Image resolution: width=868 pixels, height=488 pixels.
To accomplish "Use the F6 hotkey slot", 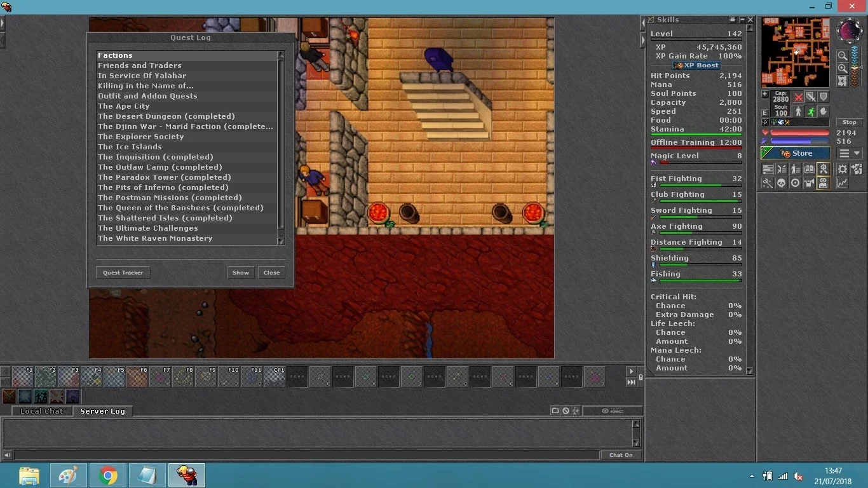I will 137,377.
